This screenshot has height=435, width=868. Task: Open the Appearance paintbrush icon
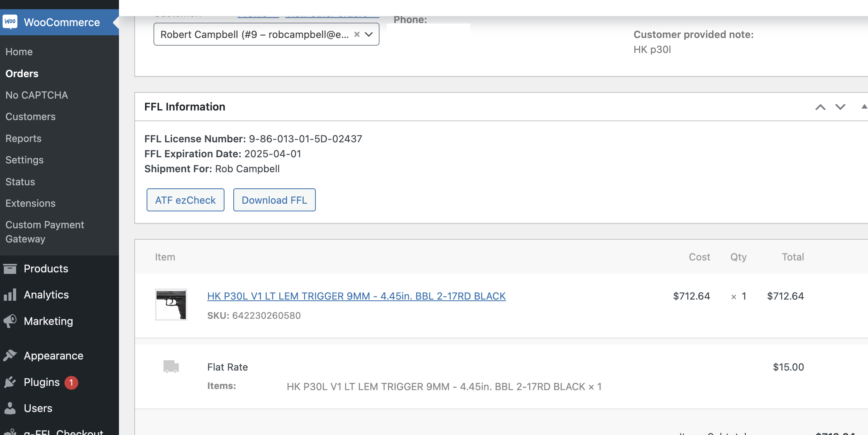[10, 356]
